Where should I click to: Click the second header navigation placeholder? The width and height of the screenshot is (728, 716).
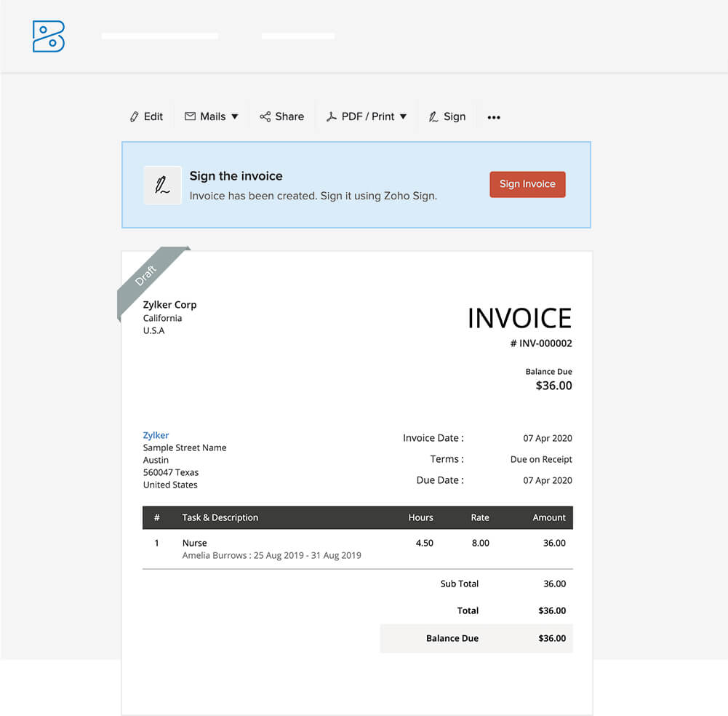pyautogui.click(x=298, y=36)
